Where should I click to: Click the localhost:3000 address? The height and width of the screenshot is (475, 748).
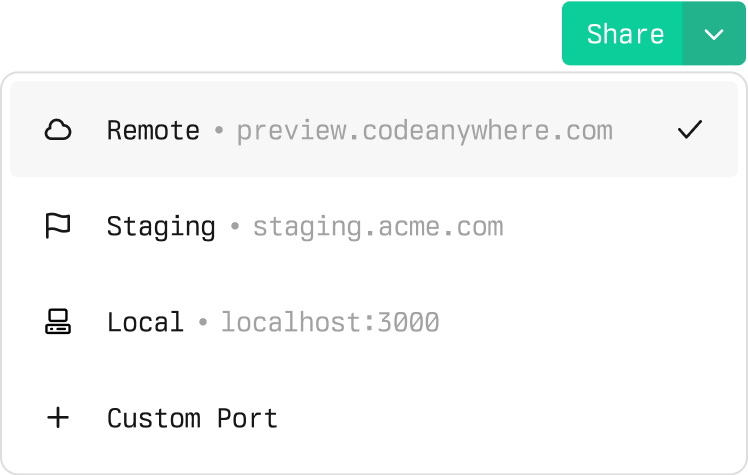click(x=330, y=322)
